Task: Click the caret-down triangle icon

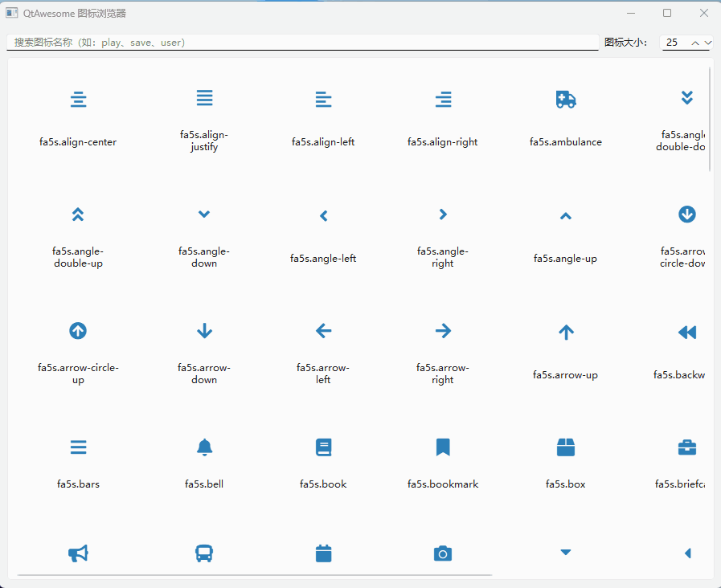Action: [x=566, y=552]
